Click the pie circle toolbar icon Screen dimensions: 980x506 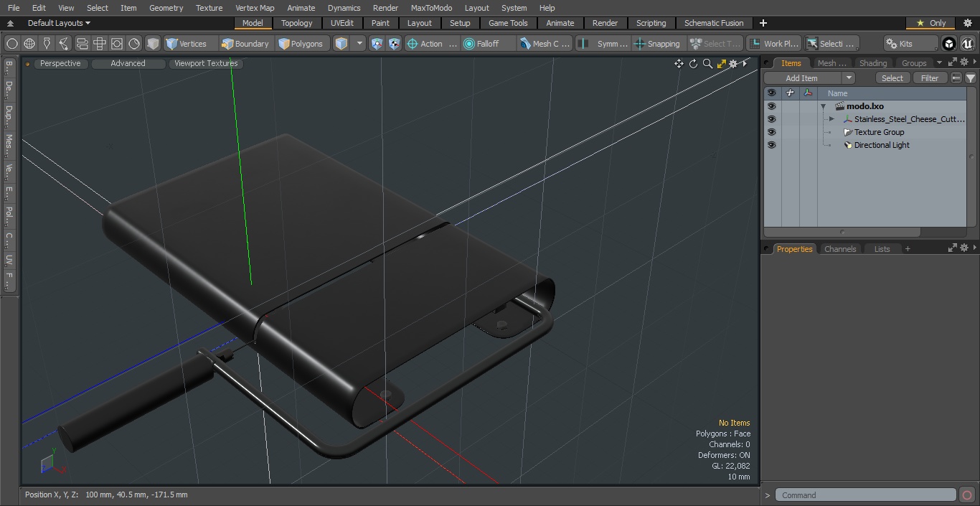134,44
